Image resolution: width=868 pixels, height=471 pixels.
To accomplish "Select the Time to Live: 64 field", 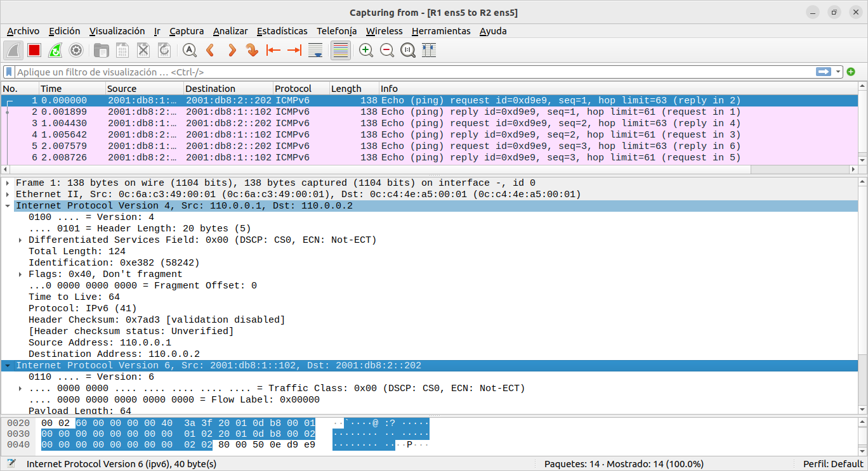I will pyautogui.click(x=74, y=297).
